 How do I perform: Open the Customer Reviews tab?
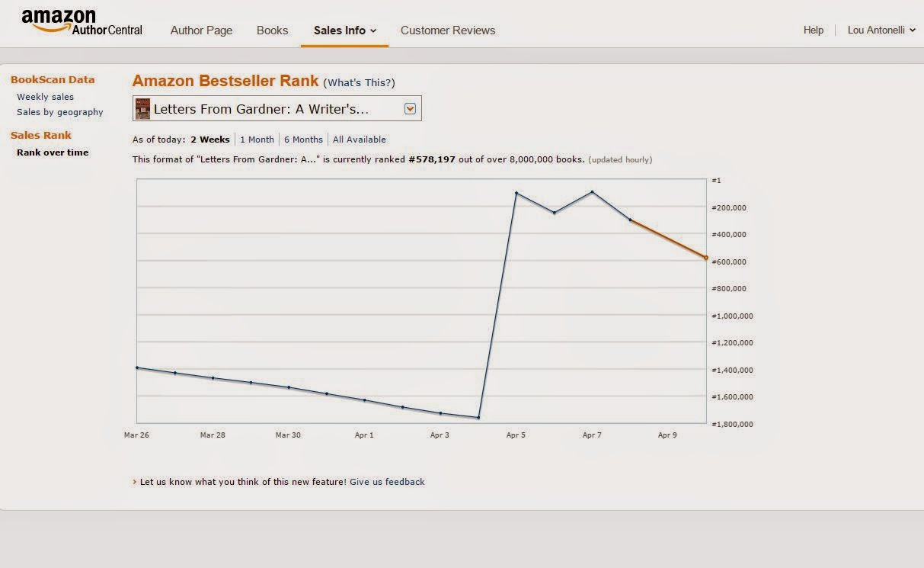click(448, 30)
